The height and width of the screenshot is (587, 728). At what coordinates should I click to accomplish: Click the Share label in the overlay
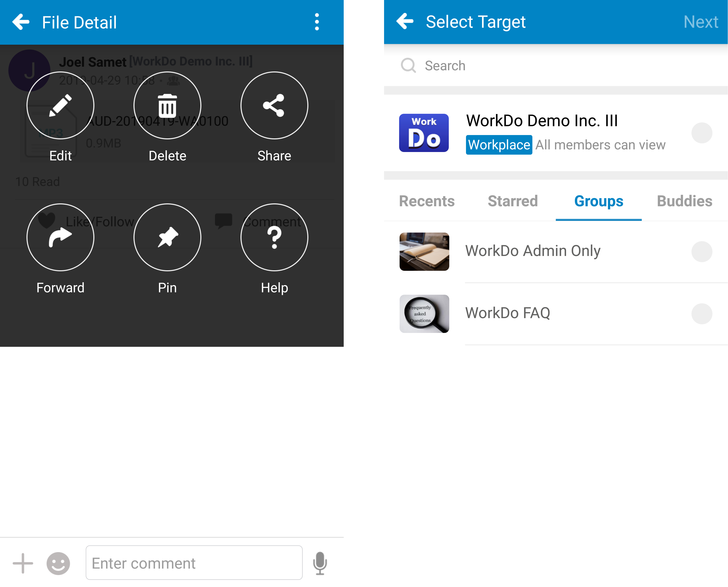274,156
